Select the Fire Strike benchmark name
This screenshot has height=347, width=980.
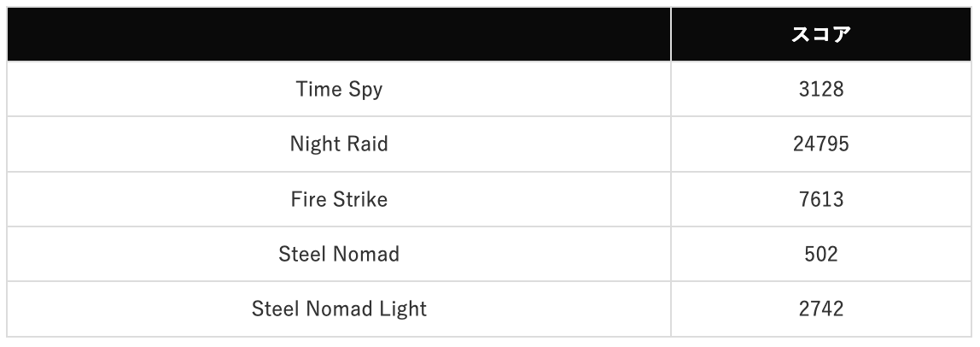click(339, 199)
